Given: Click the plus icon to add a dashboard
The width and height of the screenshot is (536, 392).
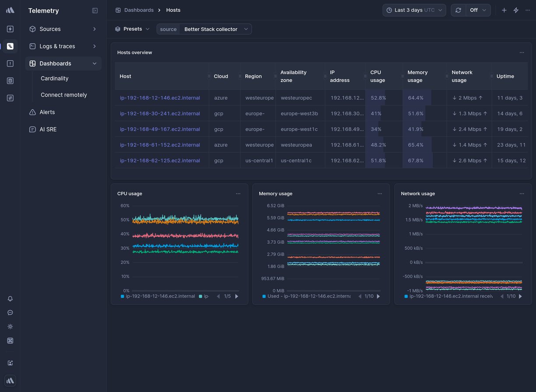Looking at the screenshot, I should [x=504, y=10].
